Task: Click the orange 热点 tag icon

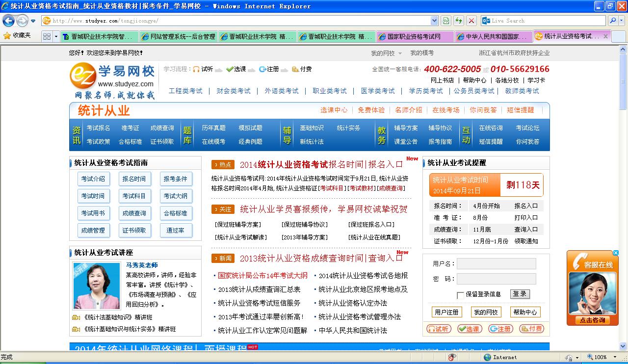Action: pos(223,165)
